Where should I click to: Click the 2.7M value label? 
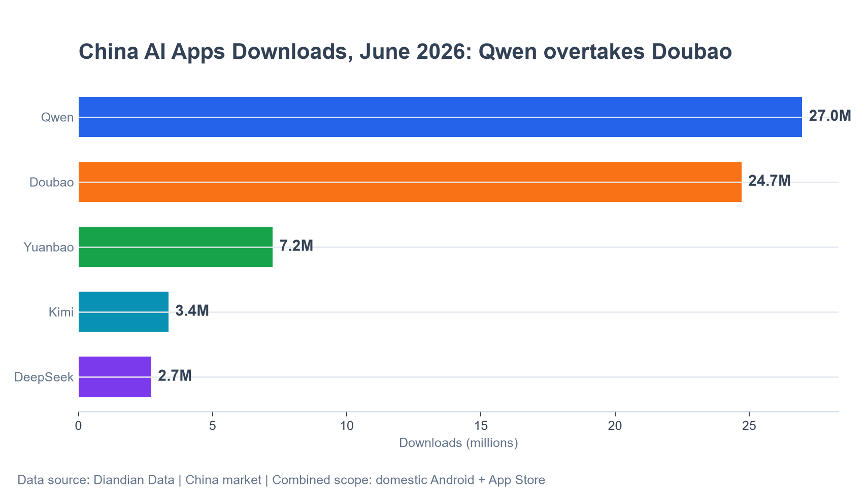175,375
